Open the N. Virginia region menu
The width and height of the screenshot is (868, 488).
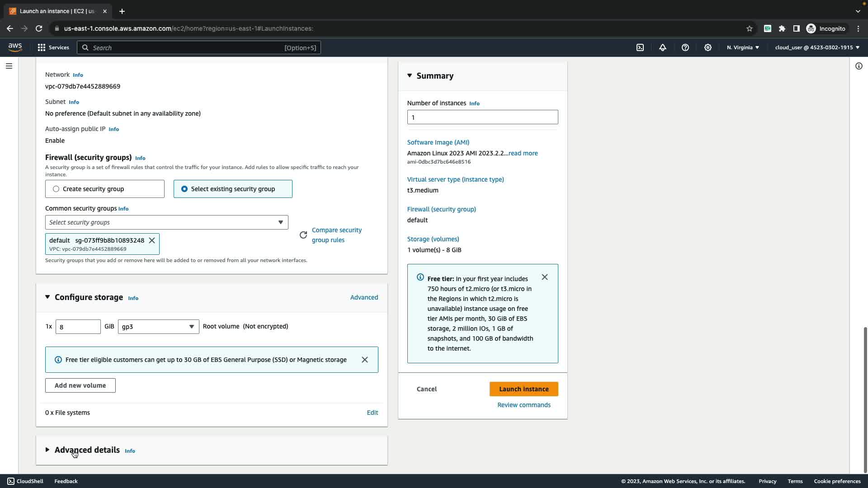coord(743,47)
